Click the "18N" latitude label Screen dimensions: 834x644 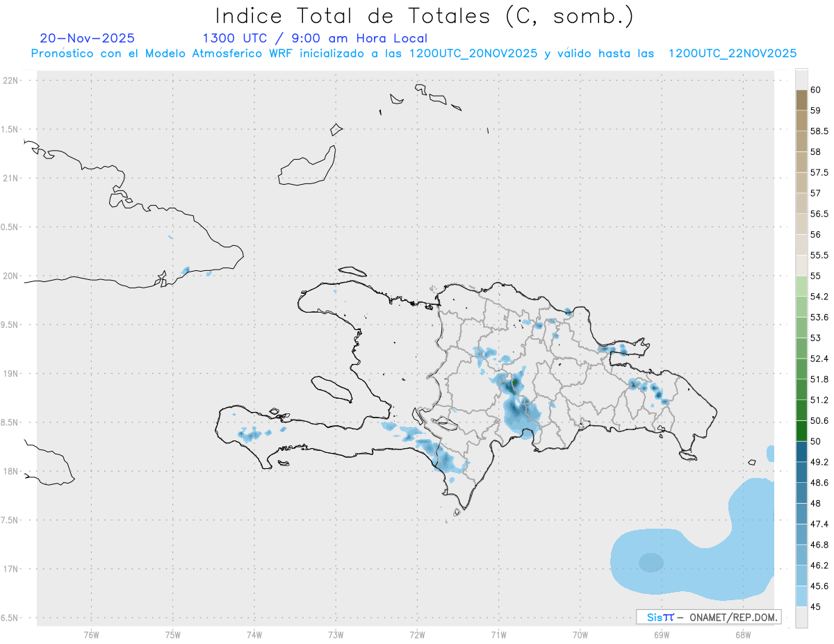[x=12, y=472]
